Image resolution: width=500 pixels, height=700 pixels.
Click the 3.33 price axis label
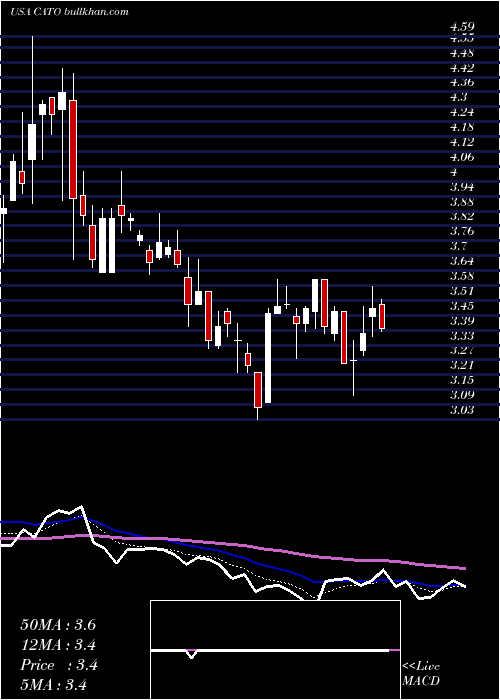pyautogui.click(x=462, y=336)
